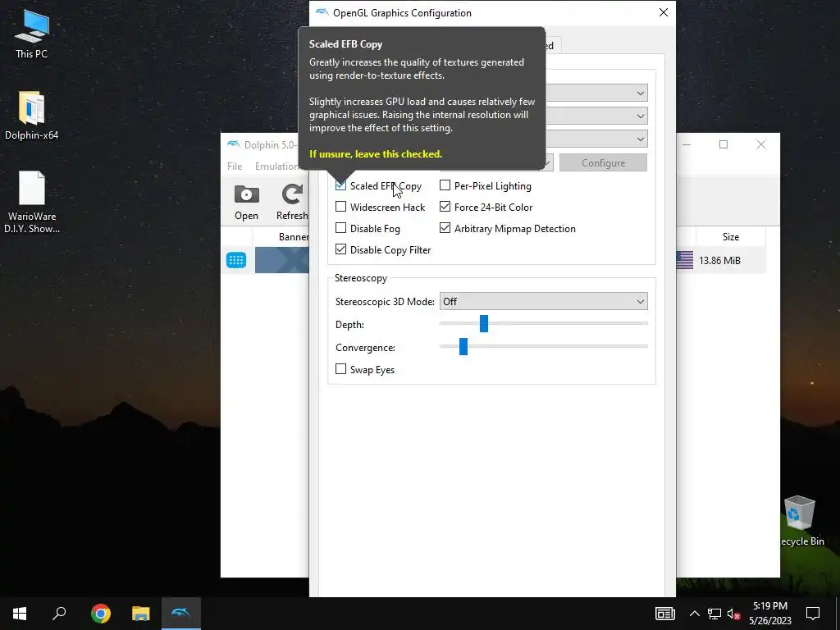Click the game banner thumbnail in Dolphin list

pos(282,260)
